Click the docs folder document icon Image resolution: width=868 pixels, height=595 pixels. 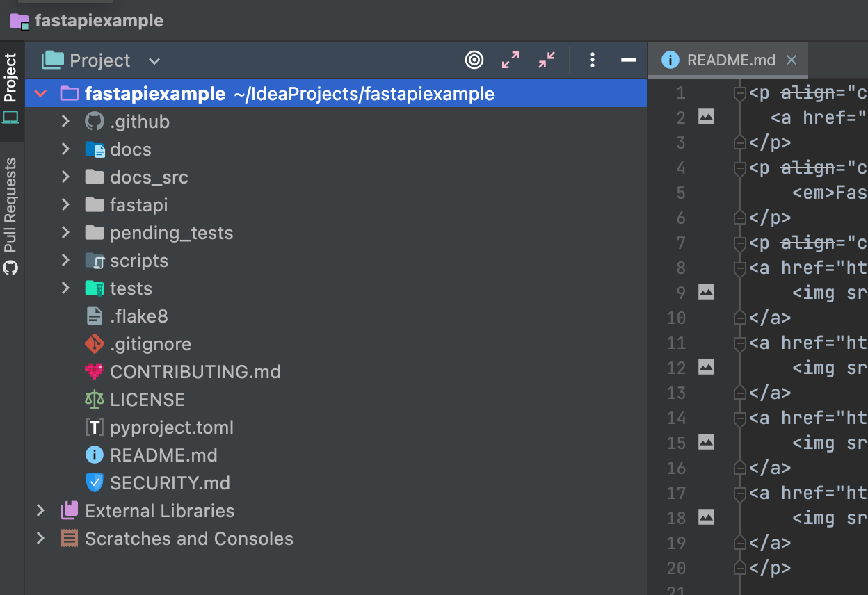click(x=95, y=149)
